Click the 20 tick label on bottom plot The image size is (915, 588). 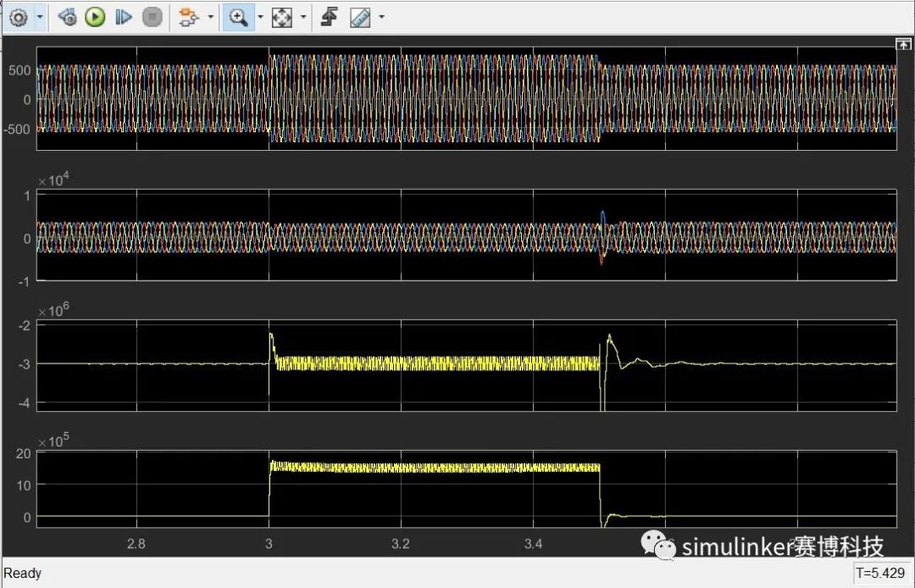coord(24,453)
